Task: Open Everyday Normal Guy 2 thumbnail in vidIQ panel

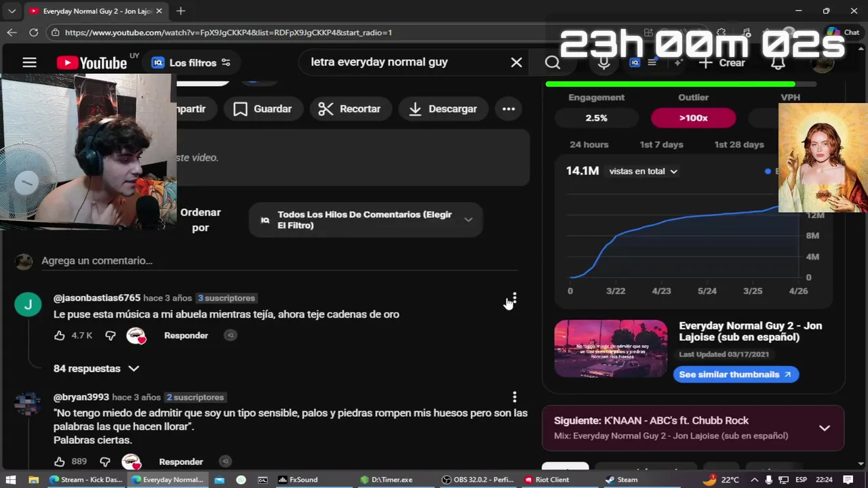Action: [610, 348]
